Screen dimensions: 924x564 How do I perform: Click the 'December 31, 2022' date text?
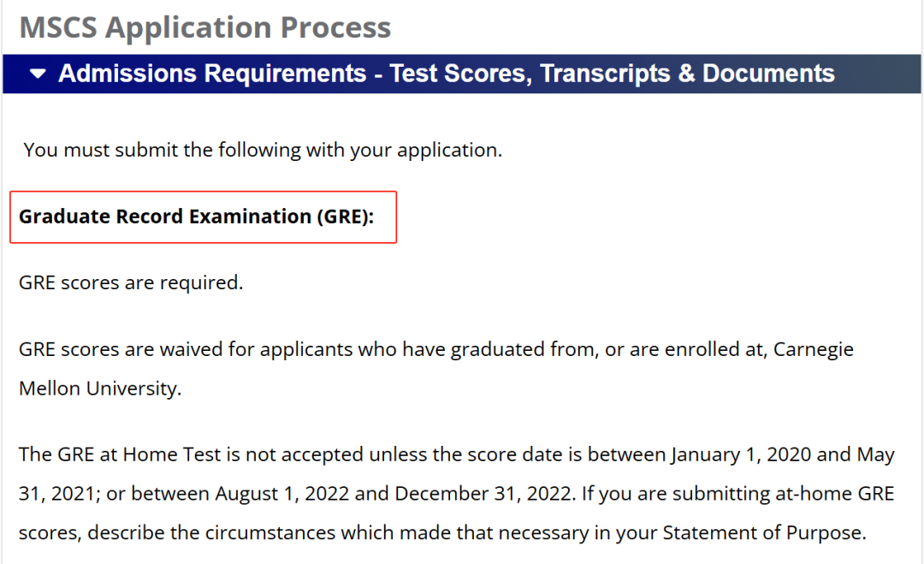pos(483,494)
